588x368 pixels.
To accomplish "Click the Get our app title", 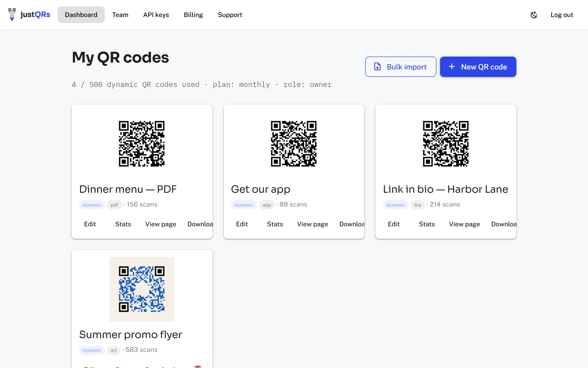I will point(260,189).
